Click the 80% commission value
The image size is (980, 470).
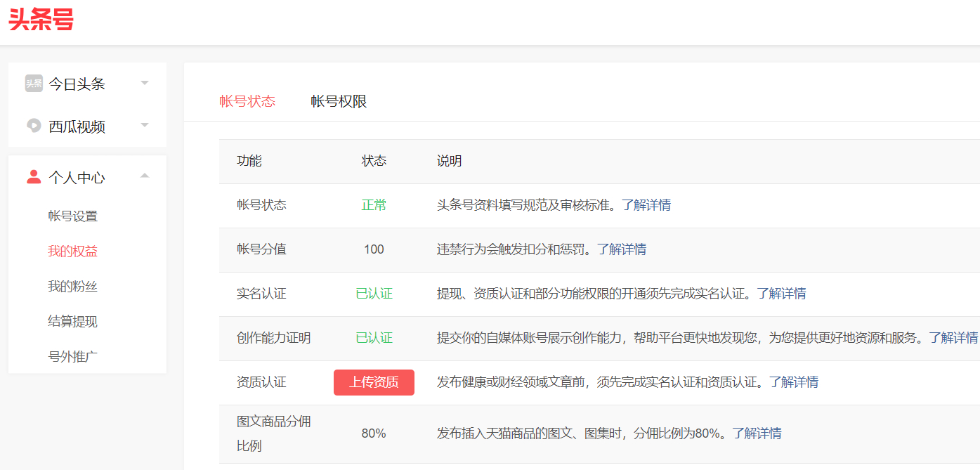coord(374,433)
